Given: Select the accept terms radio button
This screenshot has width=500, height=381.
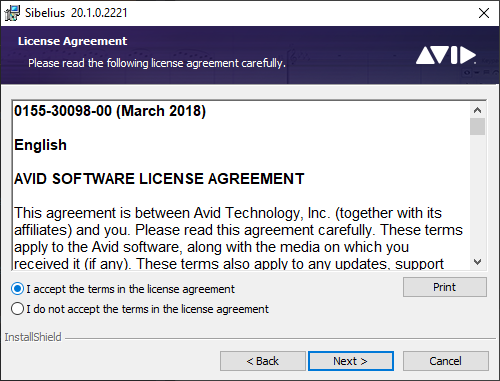Looking at the screenshot, I should point(17,289).
